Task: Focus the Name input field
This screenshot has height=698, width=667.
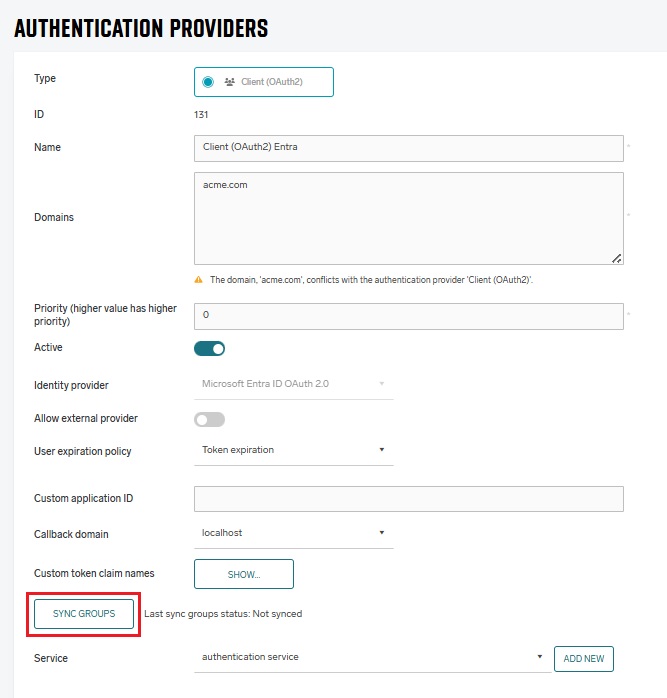Action: (x=408, y=148)
